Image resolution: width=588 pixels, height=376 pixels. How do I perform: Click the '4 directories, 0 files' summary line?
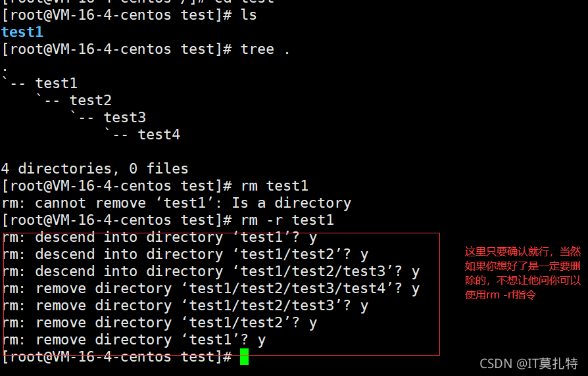[95, 169]
